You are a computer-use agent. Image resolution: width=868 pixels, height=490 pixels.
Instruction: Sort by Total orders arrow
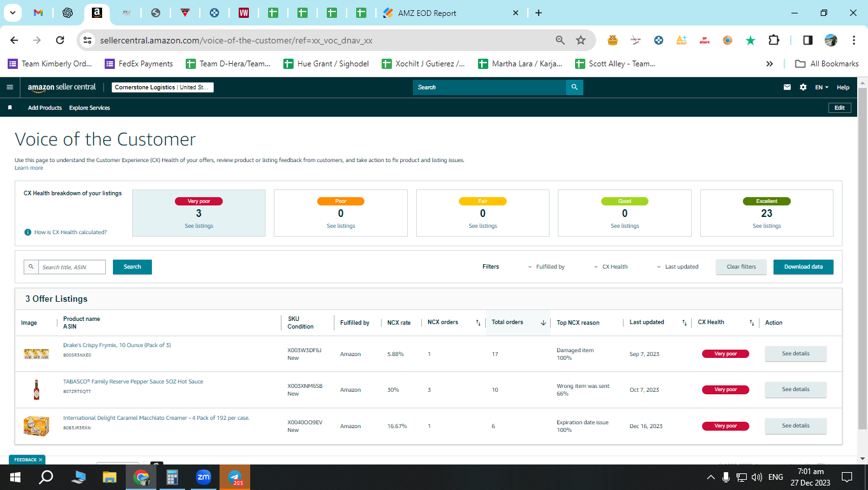[543, 323]
